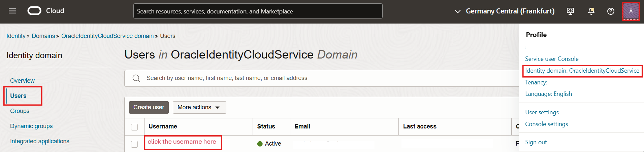Open the help question mark icon

pos(611,11)
